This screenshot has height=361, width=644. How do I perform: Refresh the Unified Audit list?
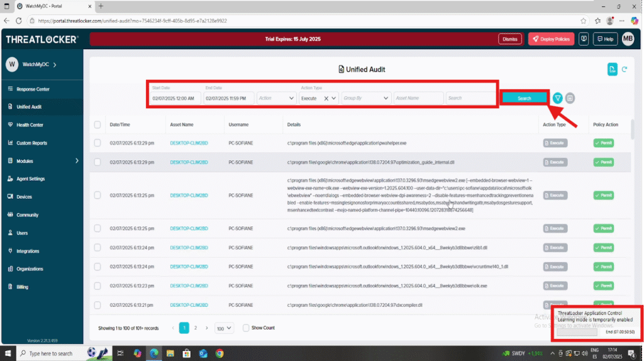[625, 69]
